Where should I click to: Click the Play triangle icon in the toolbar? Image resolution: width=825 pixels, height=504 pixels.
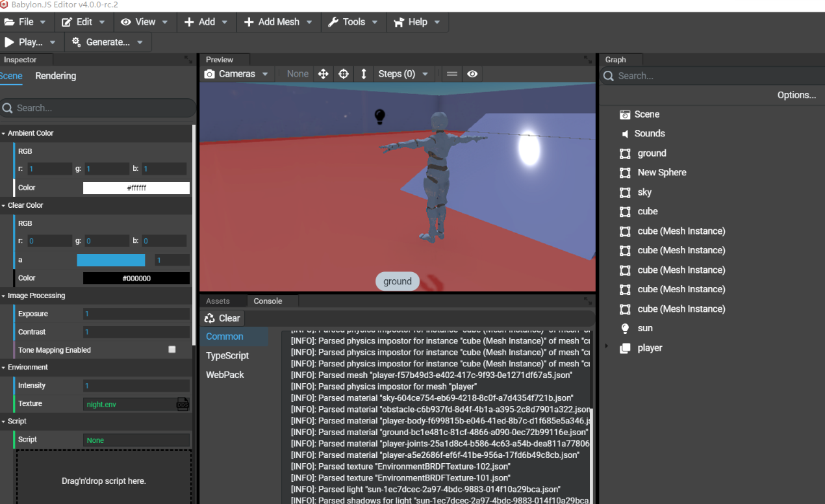click(9, 42)
